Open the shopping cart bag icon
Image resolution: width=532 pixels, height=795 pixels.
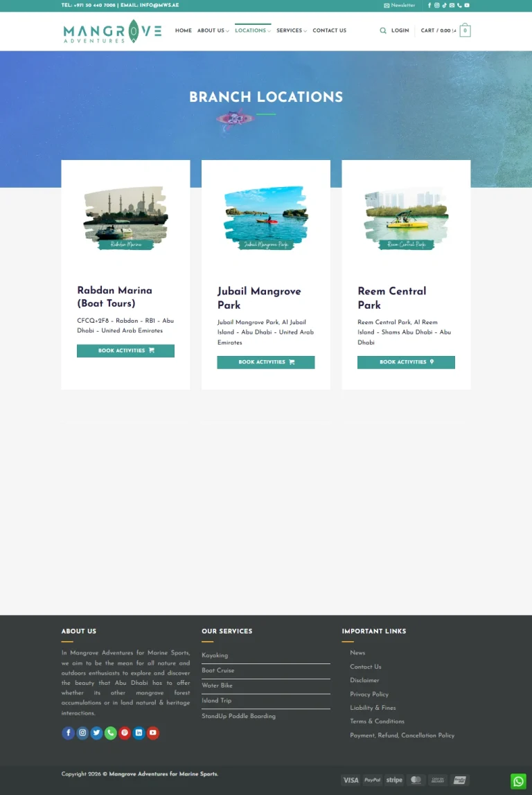465,30
